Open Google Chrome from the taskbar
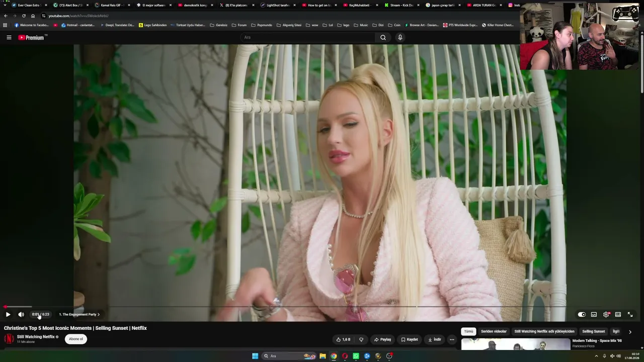 334,356
